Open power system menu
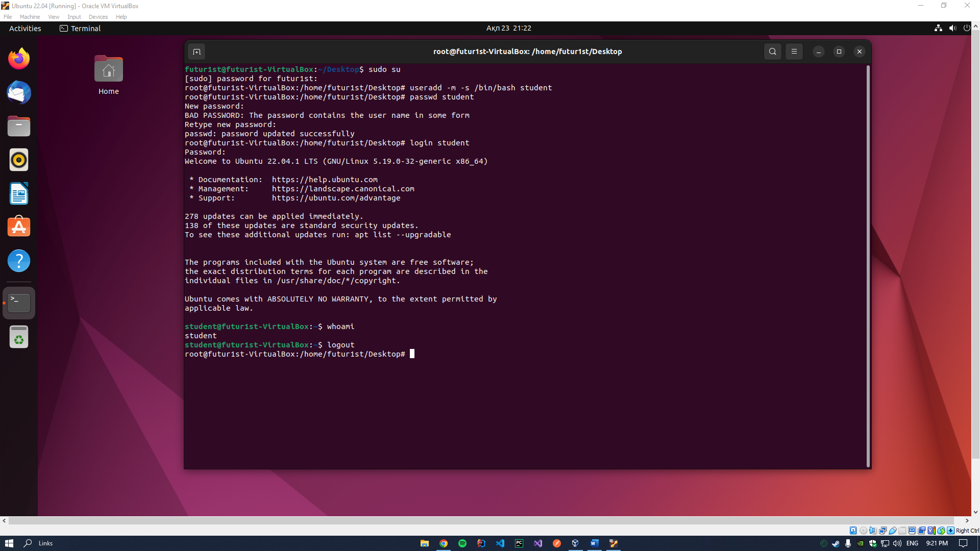The image size is (980, 551). (966, 28)
